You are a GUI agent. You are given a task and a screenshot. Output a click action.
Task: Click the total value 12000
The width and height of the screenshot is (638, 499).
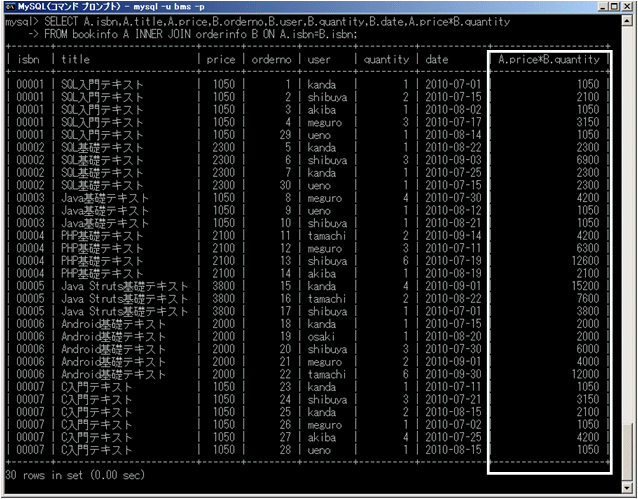pos(585,374)
